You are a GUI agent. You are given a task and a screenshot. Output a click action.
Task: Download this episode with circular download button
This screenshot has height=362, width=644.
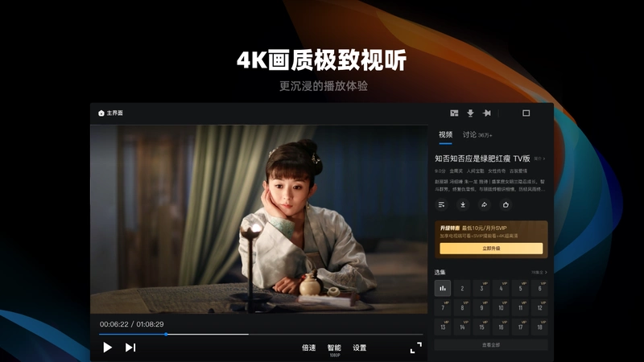463,204
